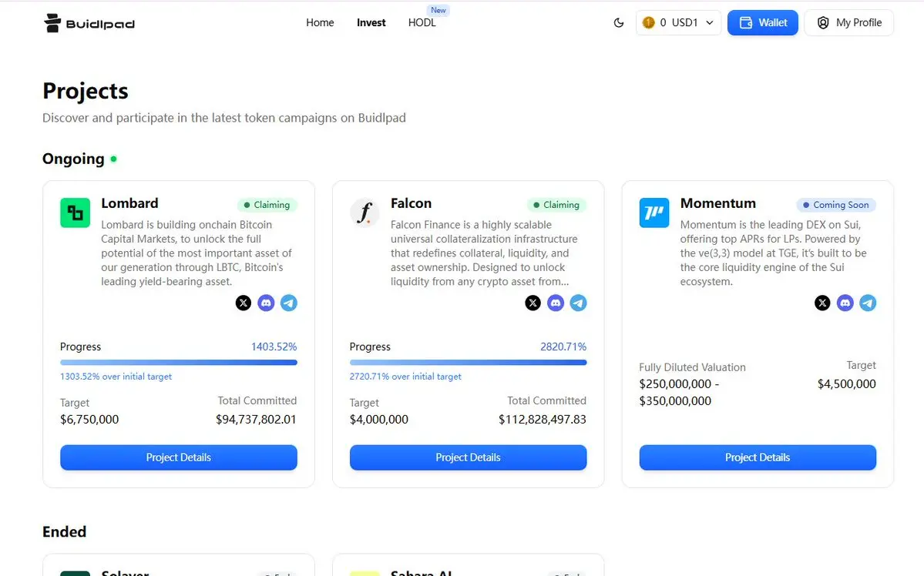Open Lombard's Telegram icon
Image resolution: width=924 pixels, height=576 pixels.
(x=289, y=303)
